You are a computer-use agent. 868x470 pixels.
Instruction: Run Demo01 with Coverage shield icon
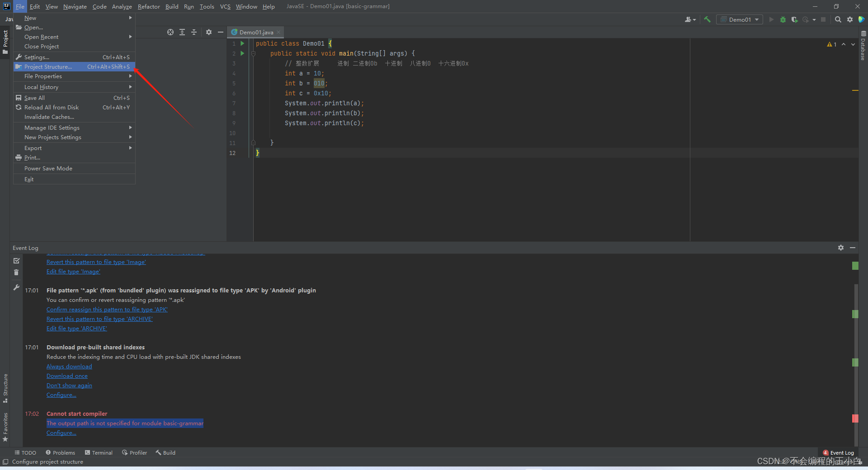794,19
